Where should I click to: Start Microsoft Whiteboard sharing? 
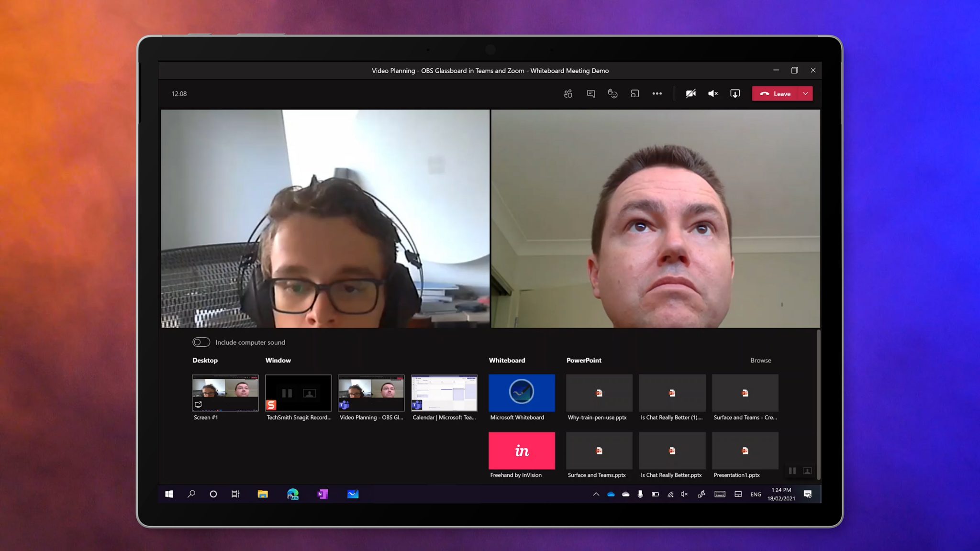[x=522, y=393]
